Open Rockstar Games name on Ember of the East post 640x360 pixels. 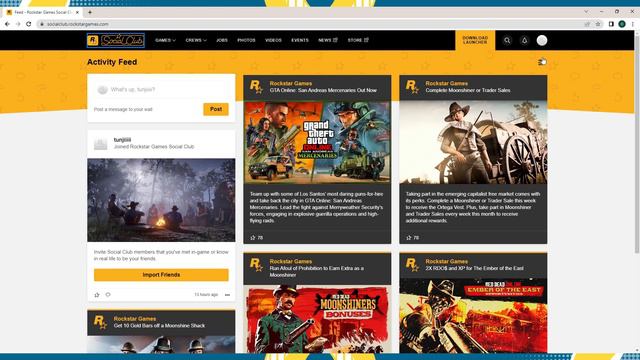pos(447,261)
